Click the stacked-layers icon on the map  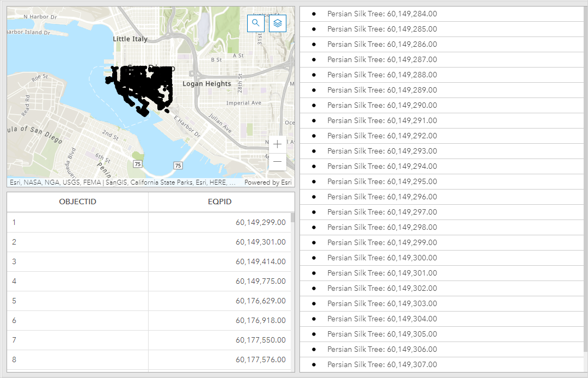point(277,23)
